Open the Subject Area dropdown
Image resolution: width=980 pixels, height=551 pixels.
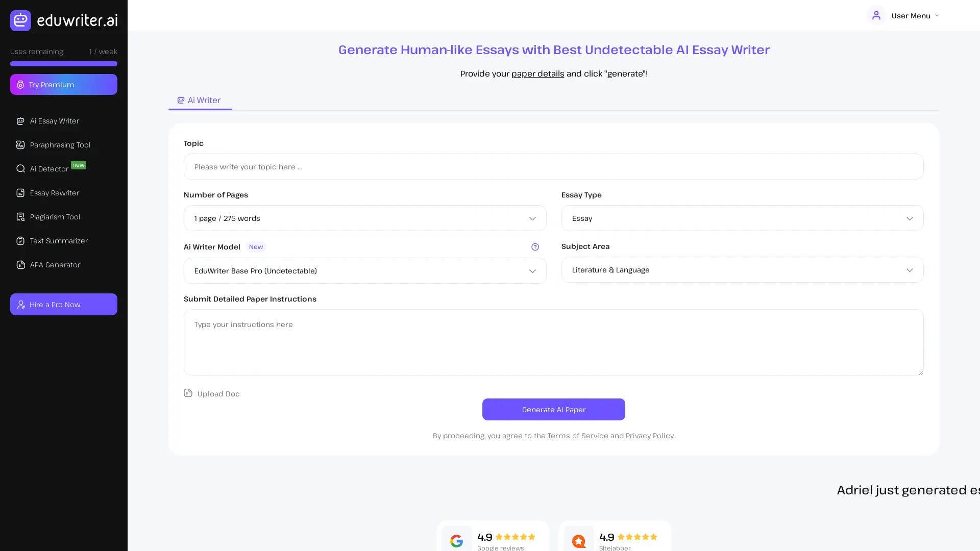tap(742, 270)
